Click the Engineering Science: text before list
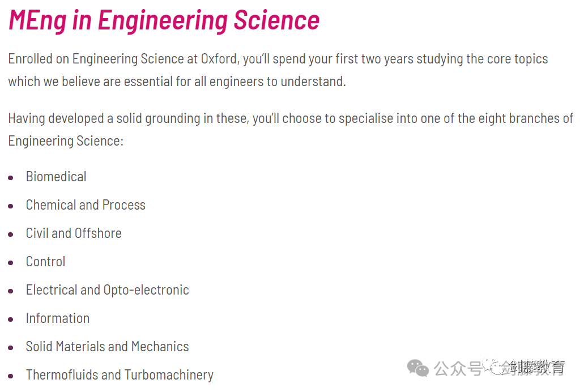 (x=66, y=141)
